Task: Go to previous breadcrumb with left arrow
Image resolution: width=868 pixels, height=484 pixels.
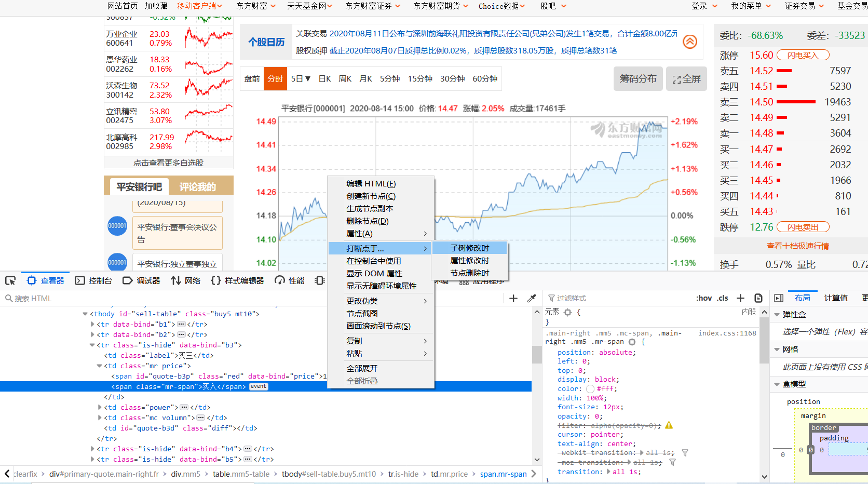Action: point(7,474)
